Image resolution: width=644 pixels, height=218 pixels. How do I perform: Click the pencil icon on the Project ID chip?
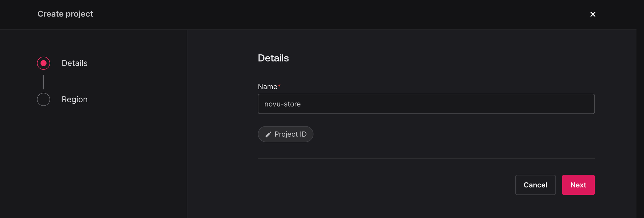point(268,134)
